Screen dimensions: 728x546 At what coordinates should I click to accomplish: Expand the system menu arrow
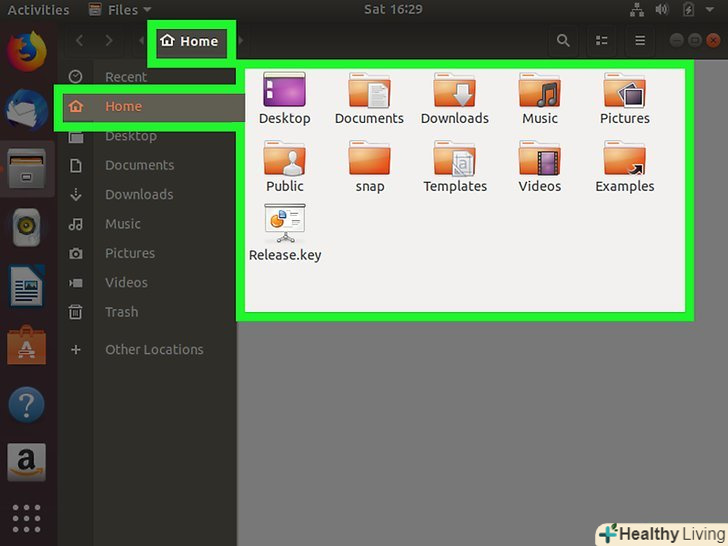point(710,10)
